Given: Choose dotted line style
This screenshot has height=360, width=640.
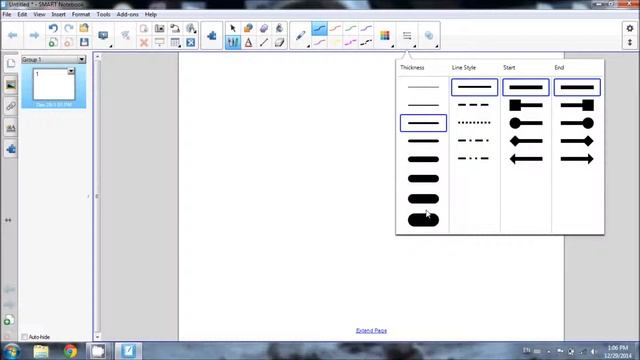Looking at the screenshot, I should tap(474, 122).
